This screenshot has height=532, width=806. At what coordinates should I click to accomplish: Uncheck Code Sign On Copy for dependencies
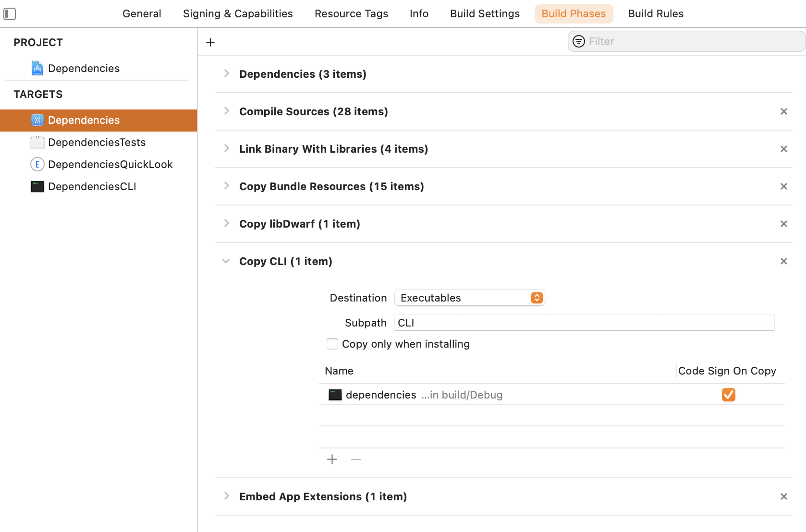pos(728,395)
